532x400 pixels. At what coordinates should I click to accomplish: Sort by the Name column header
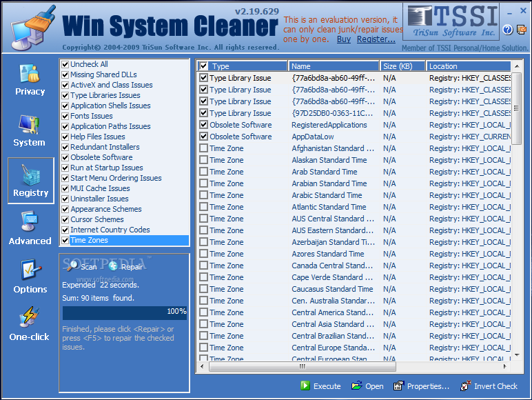(x=334, y=66)
